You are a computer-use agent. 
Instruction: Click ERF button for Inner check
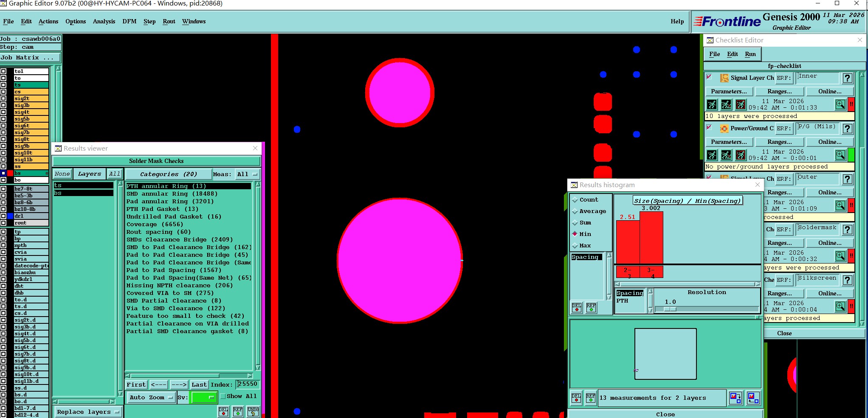coord(784,78)
